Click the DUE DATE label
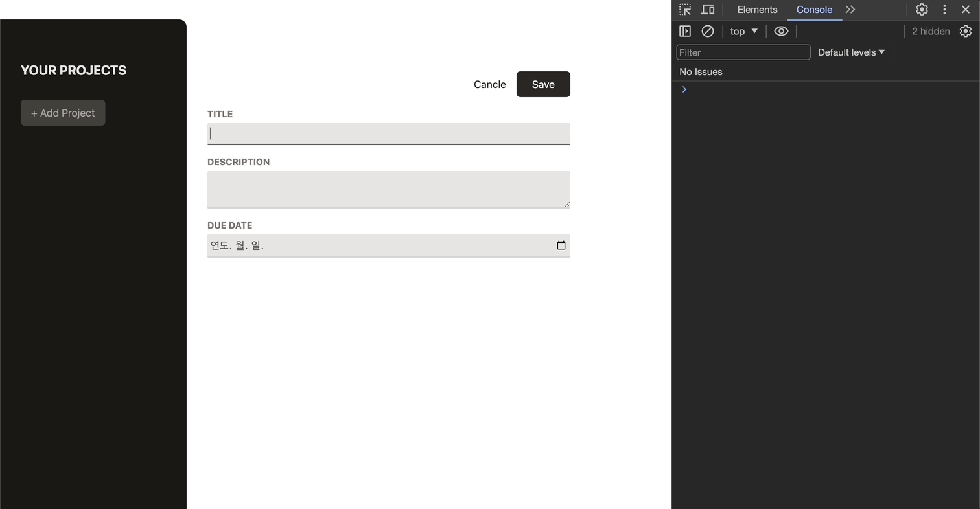This screenshot has width=980, height=509. (x=229, y=225)
